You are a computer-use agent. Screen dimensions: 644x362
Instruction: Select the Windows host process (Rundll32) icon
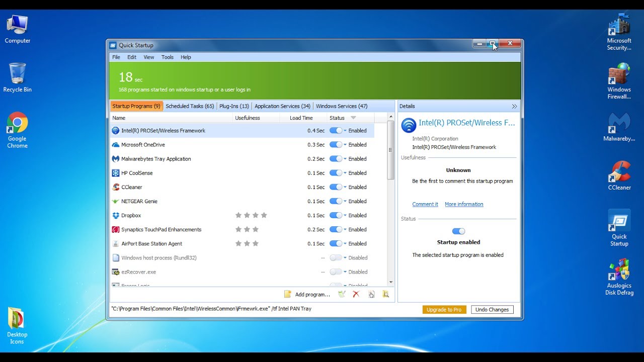click(116, 257)
